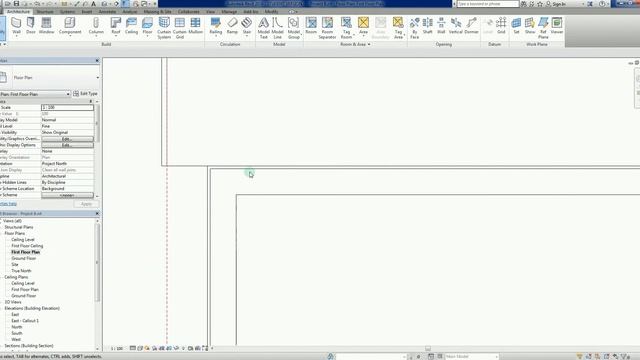Click the Apply button in Properties
This screenshot has width=640, height=360.
coord(86,204)
